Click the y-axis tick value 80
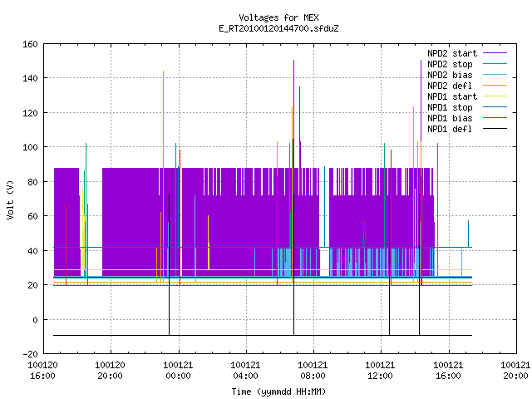The width and height of the screenshot is (532, 399). click(32, 182)
